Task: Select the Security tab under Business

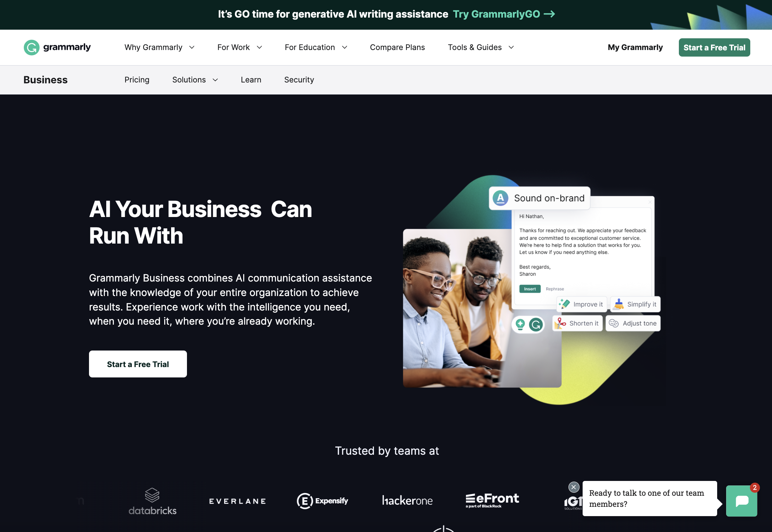Action: click(299, 79)
